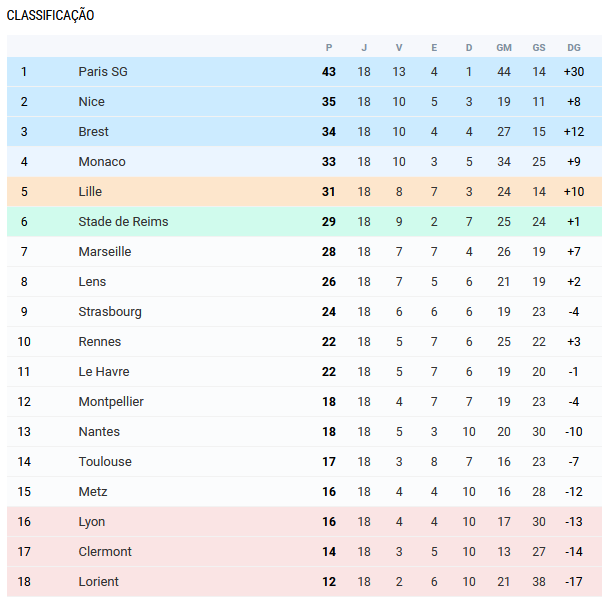Click the Rennes team name
The width and height of the screenshot is (602, 599).
tap(100, 342)
